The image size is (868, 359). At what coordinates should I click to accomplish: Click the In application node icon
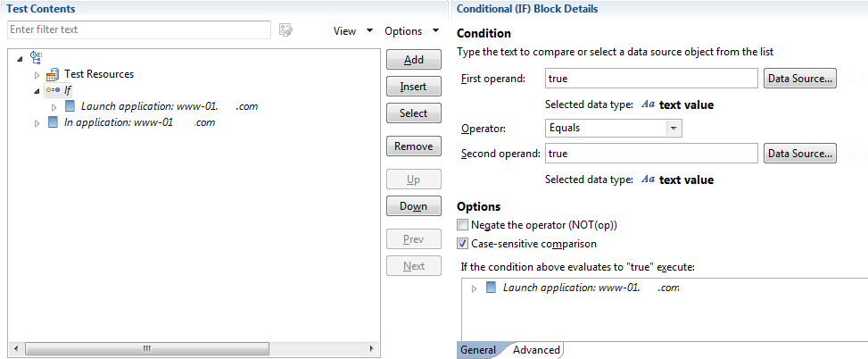click(54, 122)
